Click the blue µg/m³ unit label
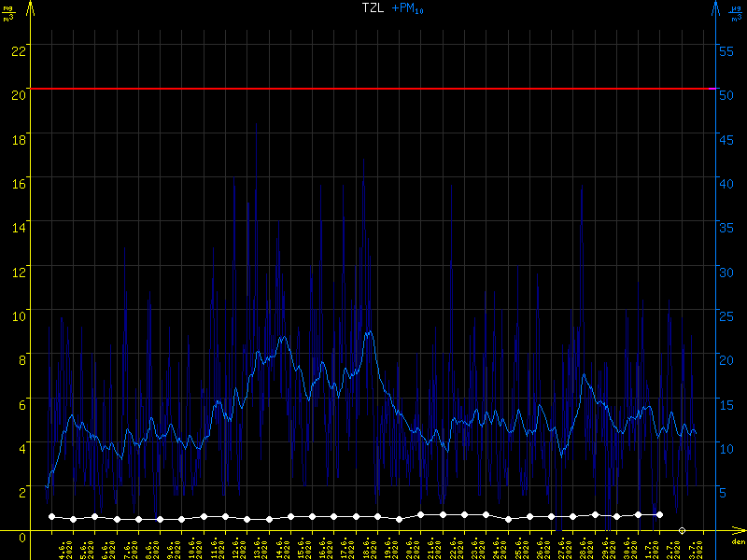Viewport: 747px width, 560px height. click(x=736, y=11)
